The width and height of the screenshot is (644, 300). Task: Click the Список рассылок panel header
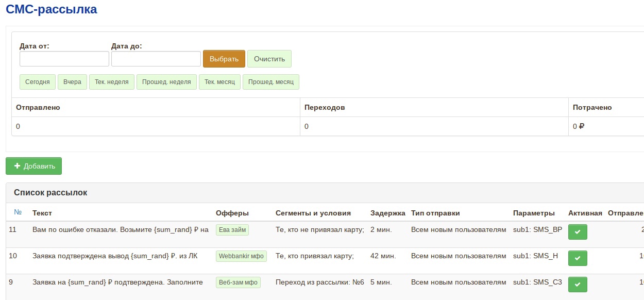point(50,193)
